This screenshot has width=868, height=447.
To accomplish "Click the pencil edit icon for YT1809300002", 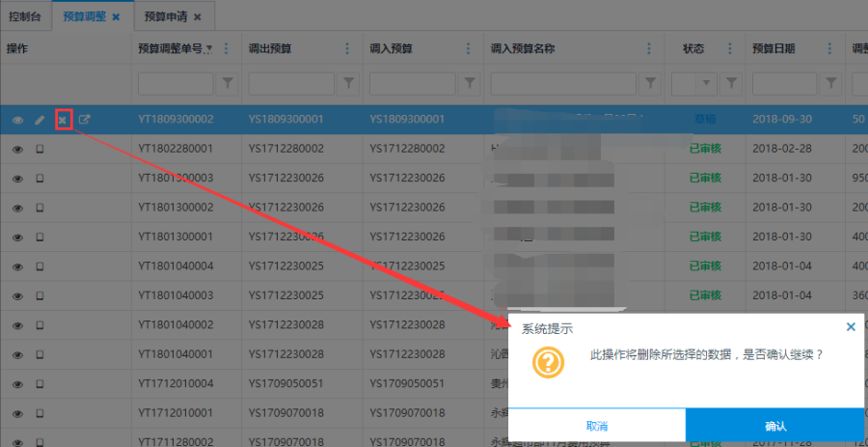I will point(40,120).
